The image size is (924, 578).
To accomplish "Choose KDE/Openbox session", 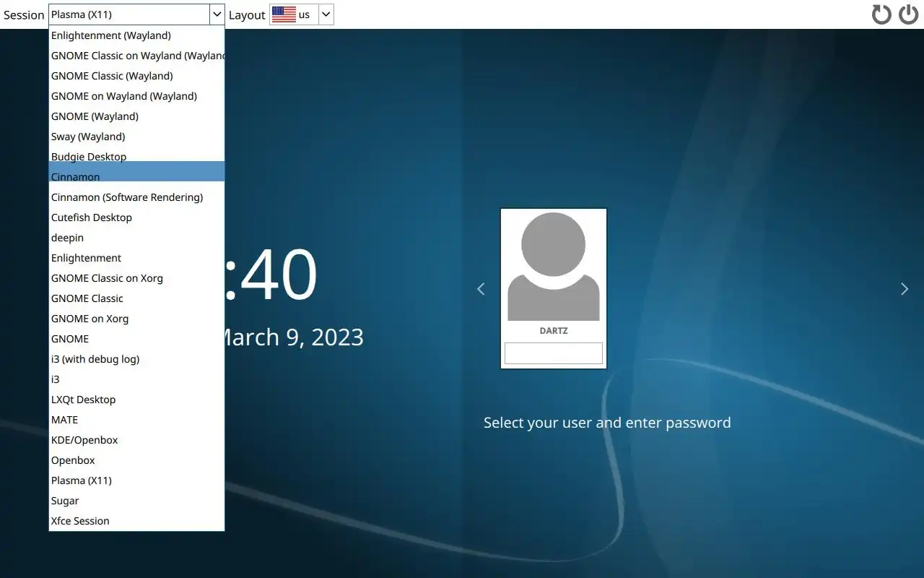I will point(136,440).
